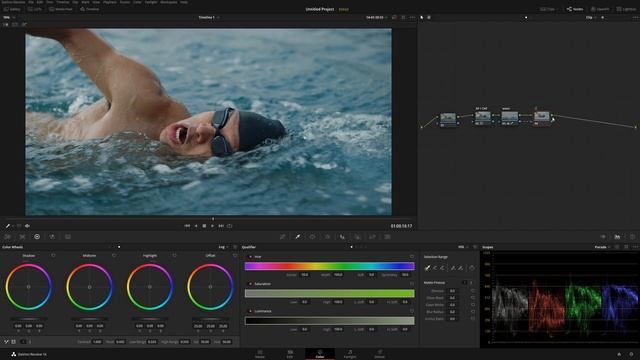The width and height of the screenshot is (640, 360).
Task: Toggle the Nodes panel button
Action: [575, 9]
